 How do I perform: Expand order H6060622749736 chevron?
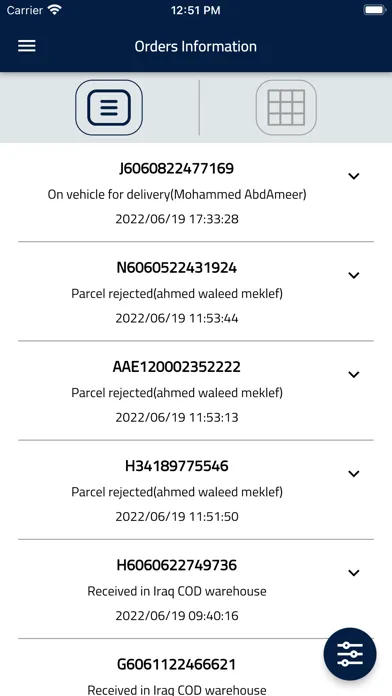click(x=354, y=573)
